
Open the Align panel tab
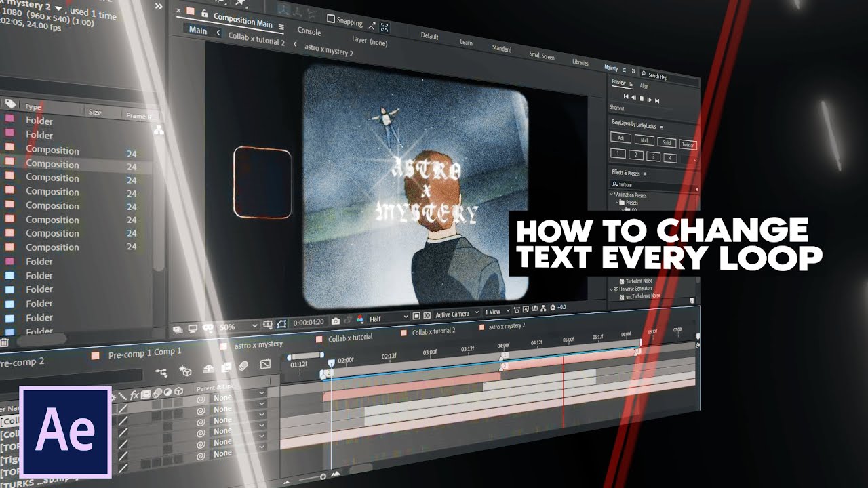pos(644,86)
